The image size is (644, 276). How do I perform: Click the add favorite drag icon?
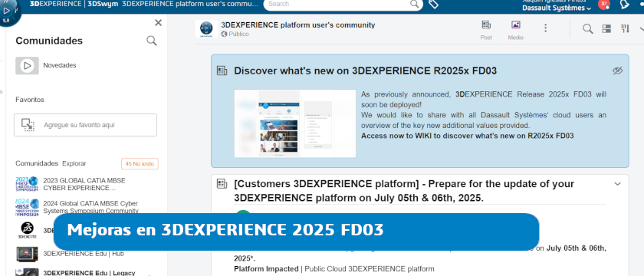28,125
